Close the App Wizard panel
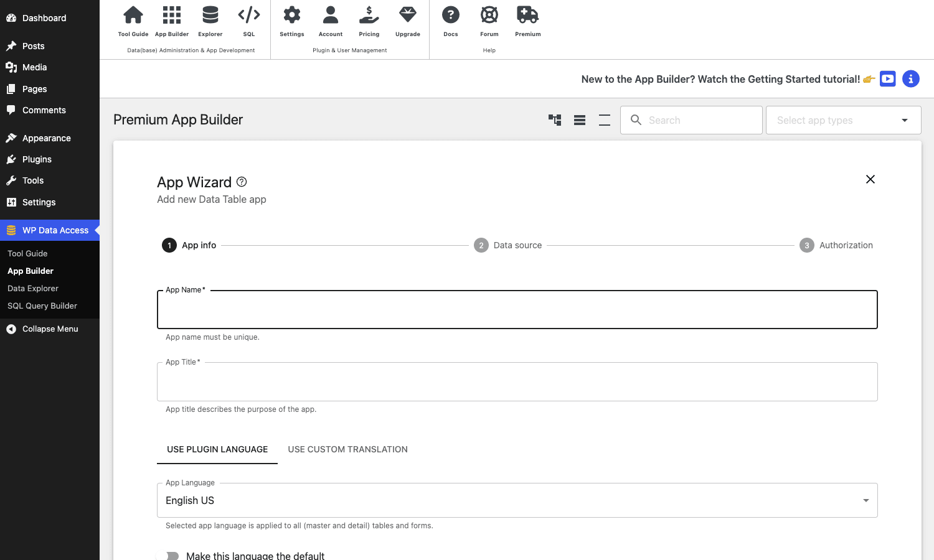 click(870, 179)
